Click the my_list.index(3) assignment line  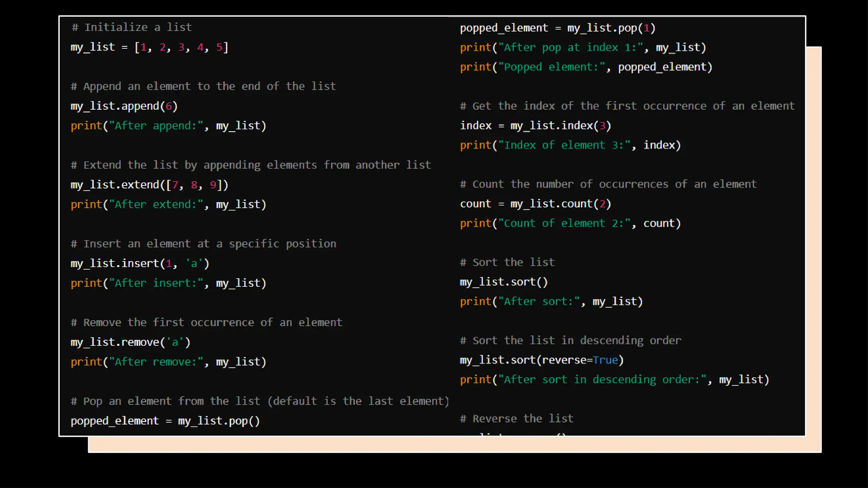coord(535,126)
